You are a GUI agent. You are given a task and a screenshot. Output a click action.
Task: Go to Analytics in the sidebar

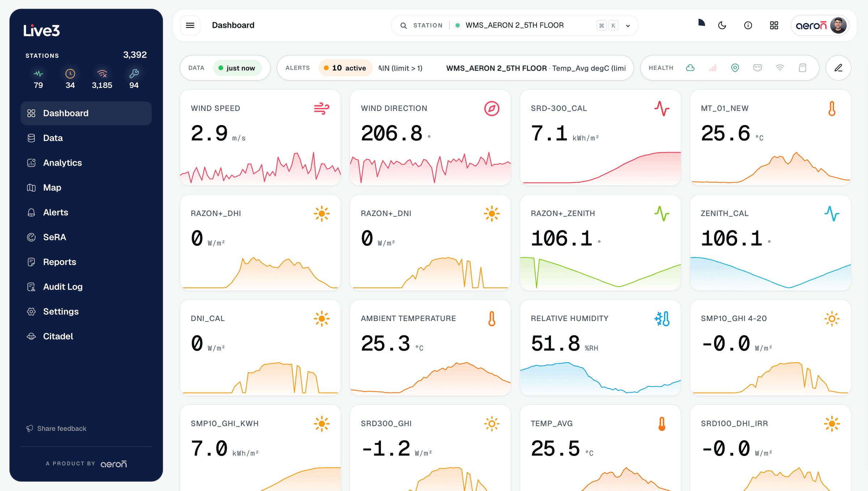click(x=86, y=163)
